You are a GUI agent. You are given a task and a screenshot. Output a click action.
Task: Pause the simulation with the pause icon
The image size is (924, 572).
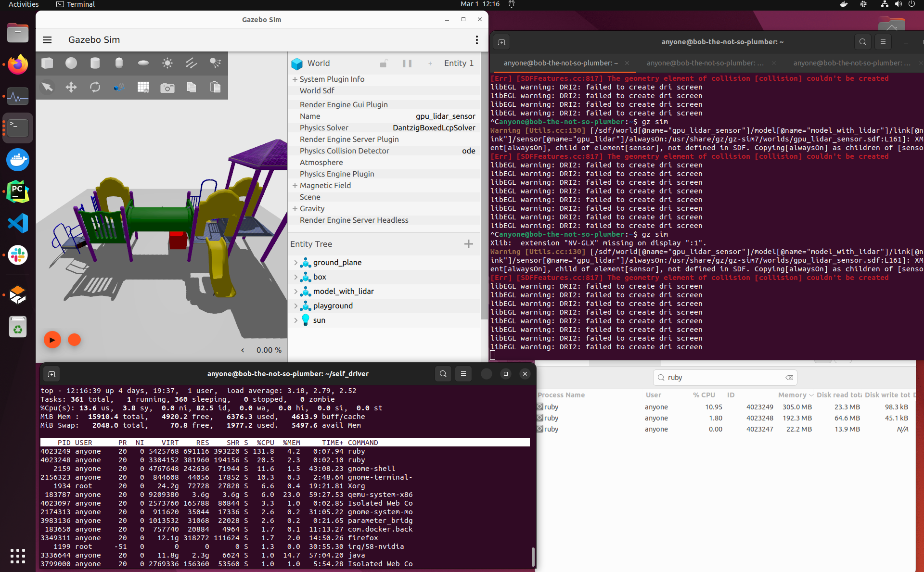(407, 63)
